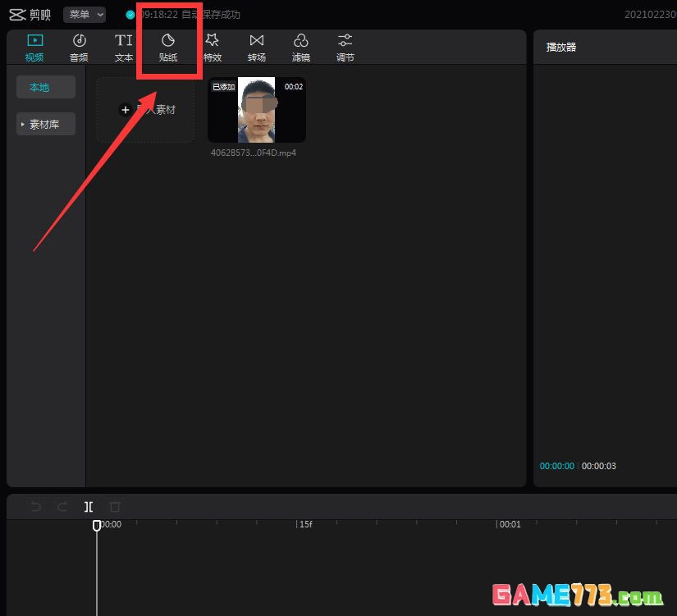Open the 转场 (Transitions) panel
This screenshot has height=616, width=677.
pyautogui.click(x=257, y=48)
